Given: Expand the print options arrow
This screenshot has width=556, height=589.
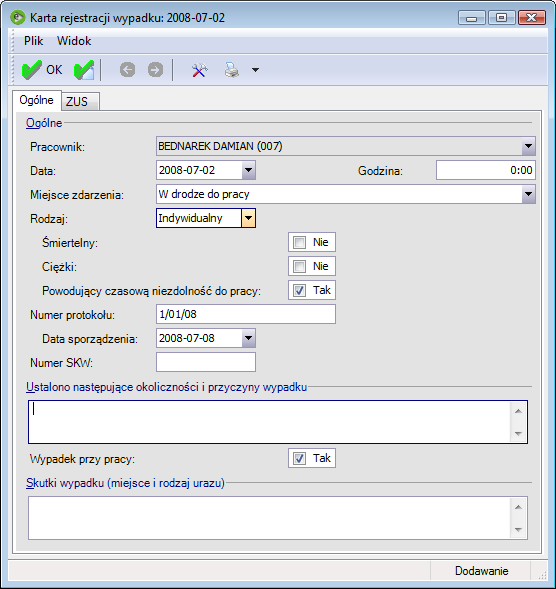Looking at the screenshot, I should (x=255, y=70).
